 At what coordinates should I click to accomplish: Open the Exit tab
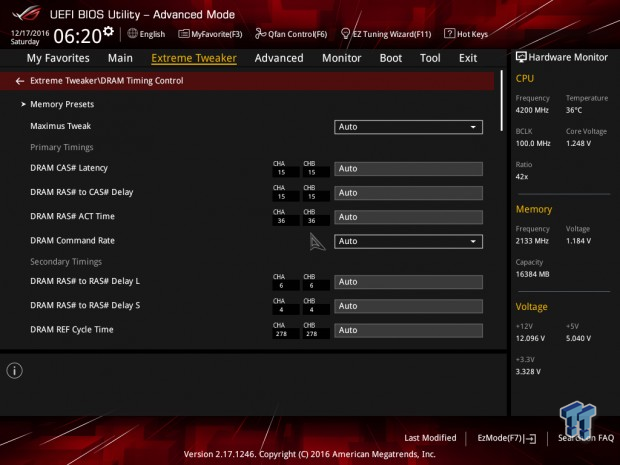click(468, 58)
